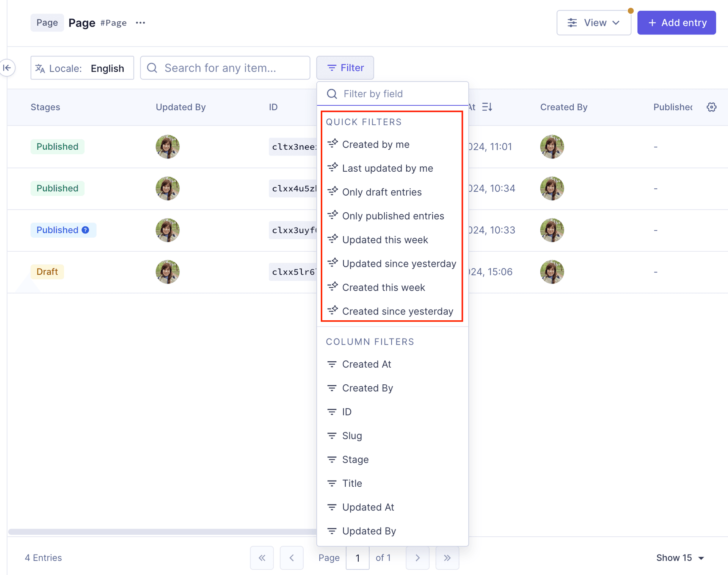Click the Draft stage badge
The width and height of the screenshot is (728, 575).
47,271
